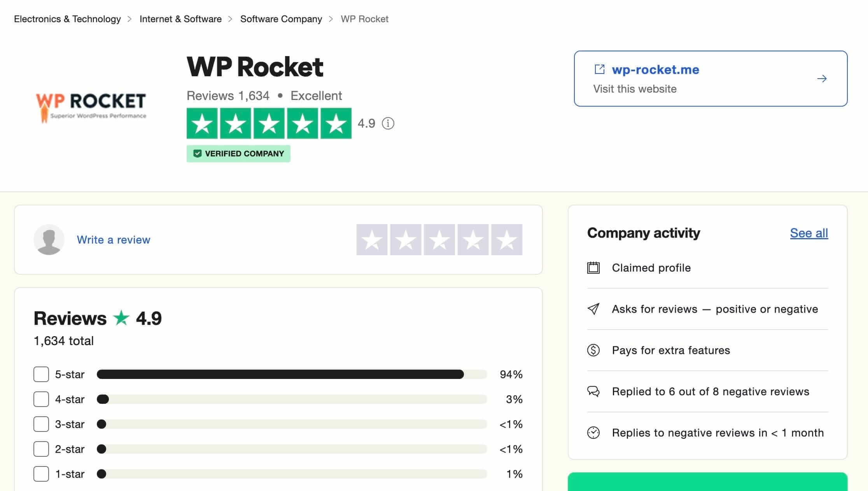Check the 4-star review filter
868x491 pixels.
coord(40,399)
